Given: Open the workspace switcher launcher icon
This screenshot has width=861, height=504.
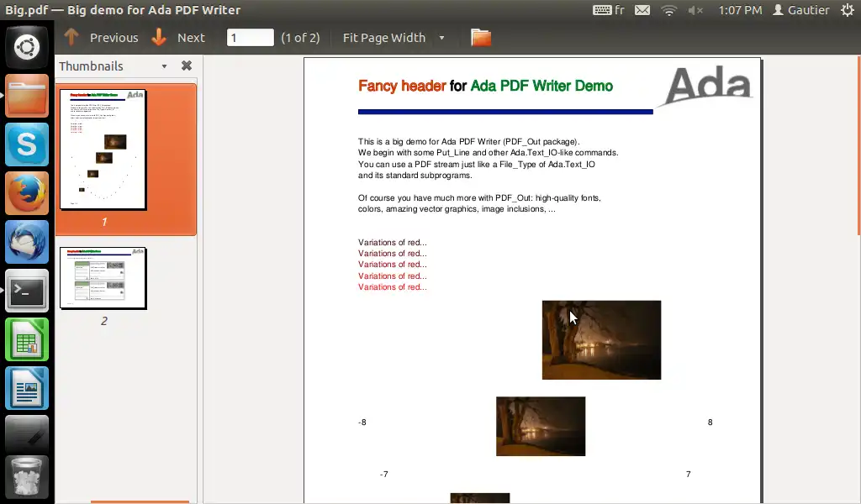Looking at the screenshot, I should pyautogui.click(x=27, y=433).
